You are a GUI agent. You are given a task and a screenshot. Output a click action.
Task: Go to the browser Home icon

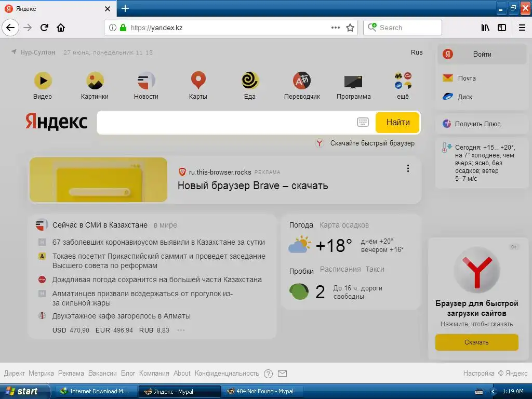[61, 28]
